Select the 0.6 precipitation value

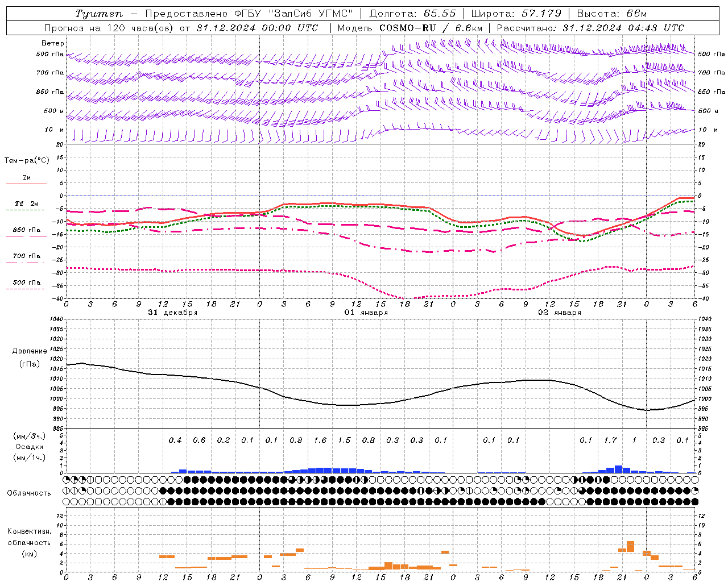[199, 440]
